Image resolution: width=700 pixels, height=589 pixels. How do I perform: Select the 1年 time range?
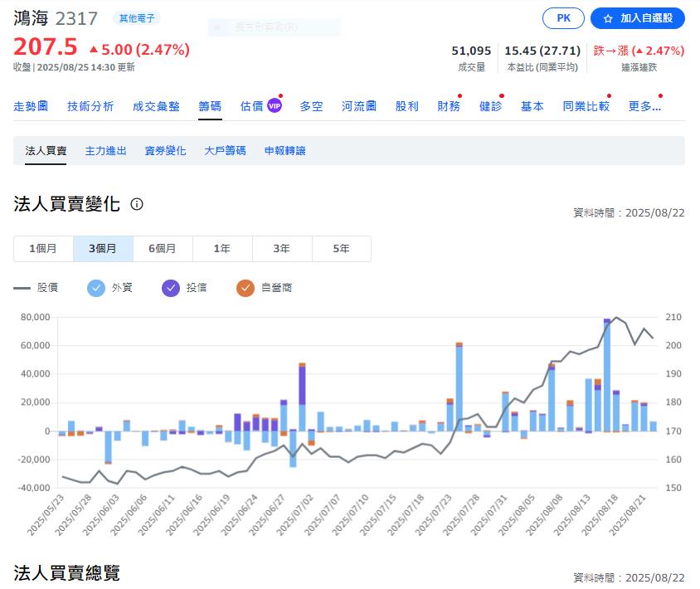click(222, 249)
